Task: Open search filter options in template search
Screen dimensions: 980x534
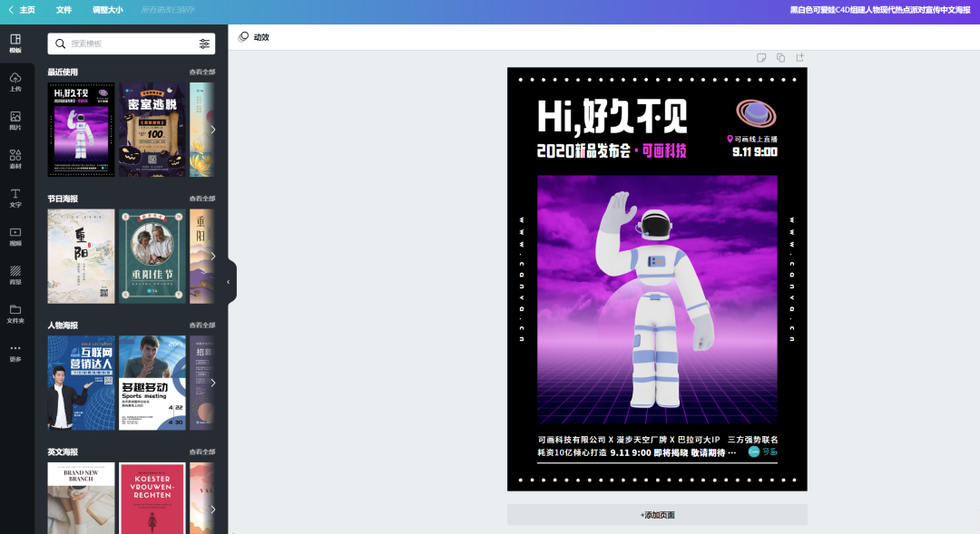Action: (x=204, y=44)
